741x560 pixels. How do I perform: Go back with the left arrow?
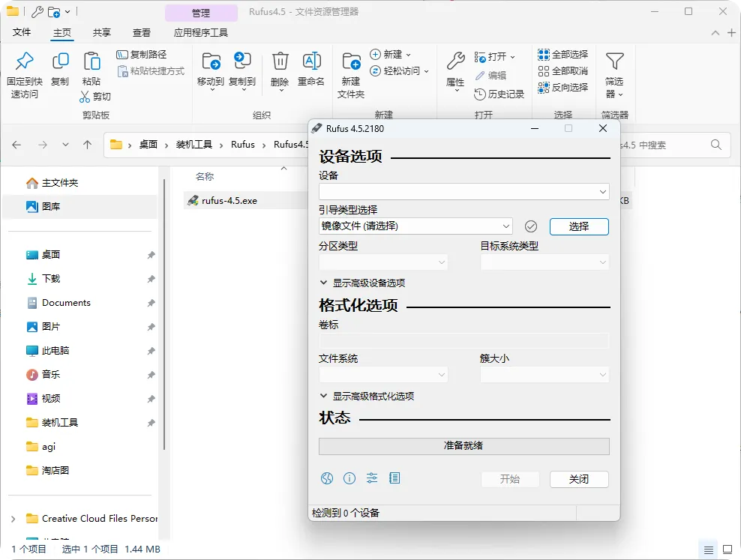coord(16,145)
